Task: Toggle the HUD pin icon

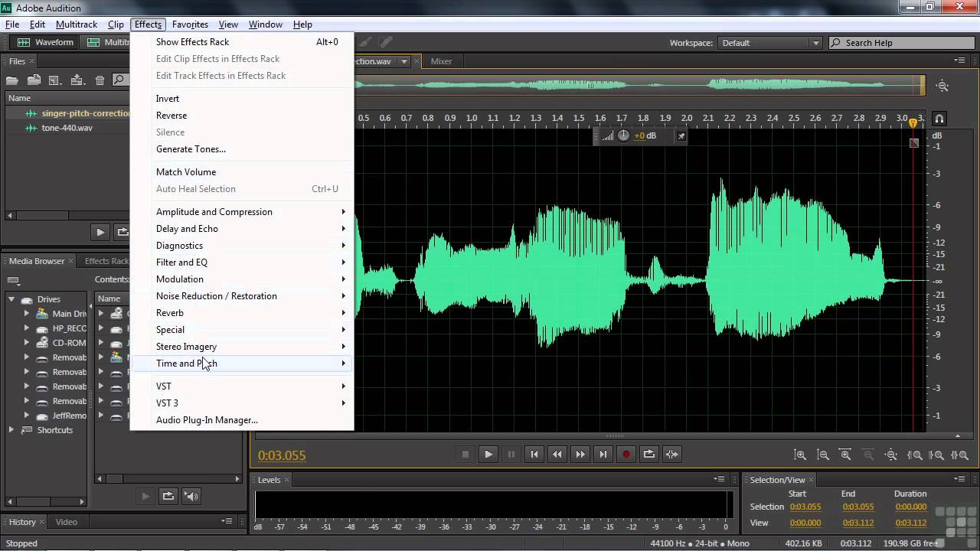Action: 681,136
